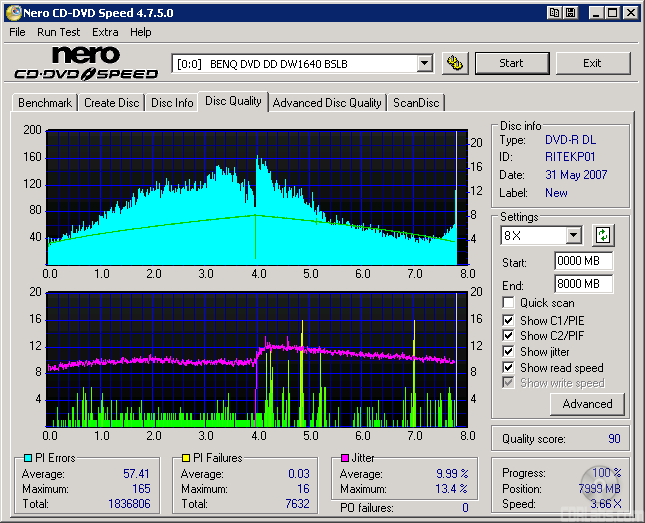Uncheck Show C1/PIE checkbox
Image resolution: width=645 pixels, height=523 pixels.
[x=509, y=320]
